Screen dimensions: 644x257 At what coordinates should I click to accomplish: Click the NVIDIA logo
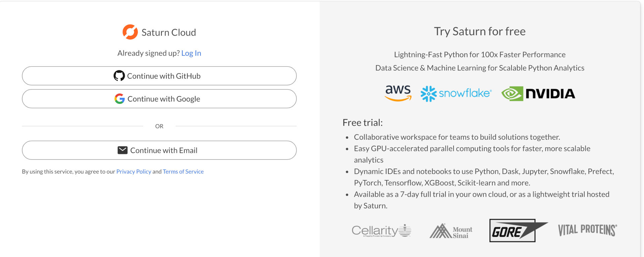538,94
